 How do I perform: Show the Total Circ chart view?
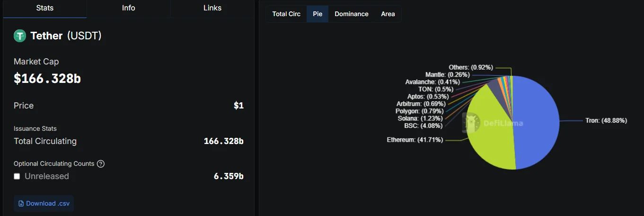click(x=286, y=14)
